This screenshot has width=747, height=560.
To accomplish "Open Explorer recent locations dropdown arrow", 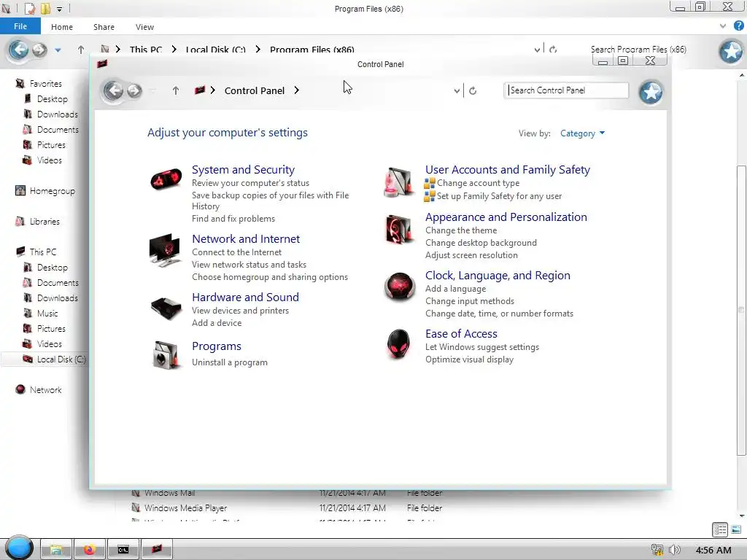I will (x=58, y=50).
